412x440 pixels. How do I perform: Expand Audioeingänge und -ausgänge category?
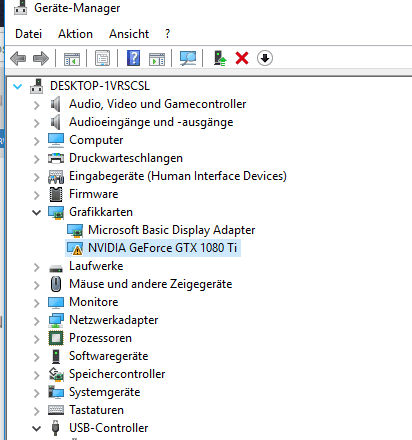(x=36, y=123)
